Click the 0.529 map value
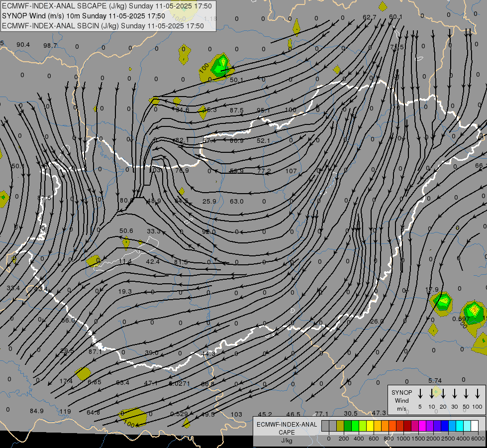Screen dimensions: 487x448 (179, 414)
